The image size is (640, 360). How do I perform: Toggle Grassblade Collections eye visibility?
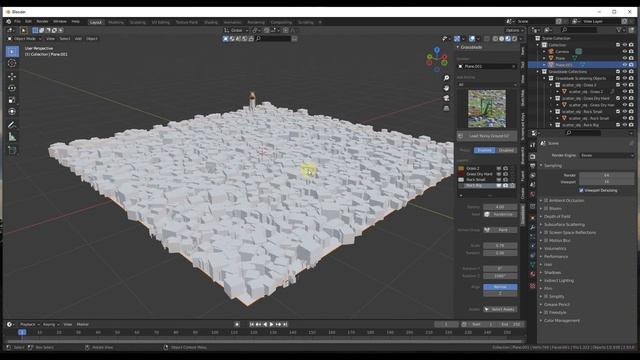[x=624, y=71]
